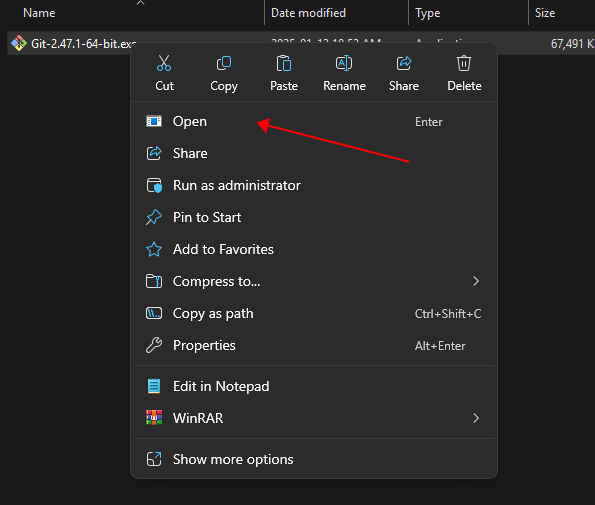
Task: Select the Git-2.47.1-64-bit.exe file
Action: (83, 44)
